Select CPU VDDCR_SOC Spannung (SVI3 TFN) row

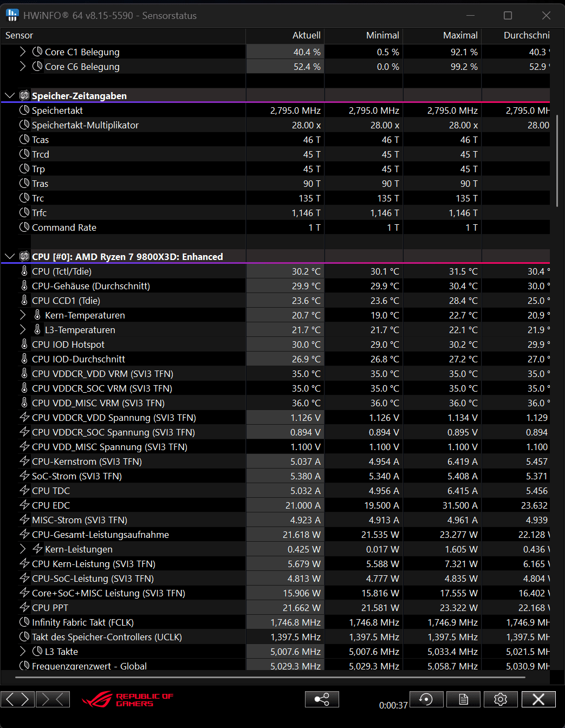click(x=275, y=432)
